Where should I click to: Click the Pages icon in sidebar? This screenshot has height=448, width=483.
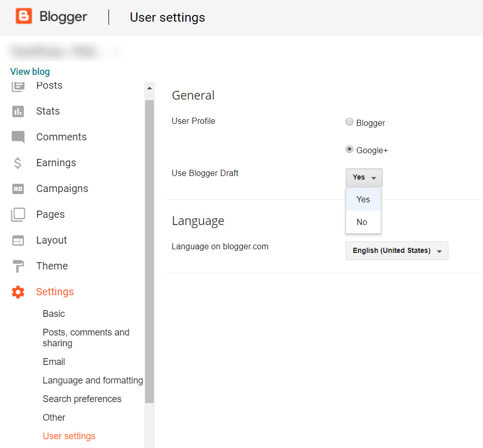pos(18,214)
